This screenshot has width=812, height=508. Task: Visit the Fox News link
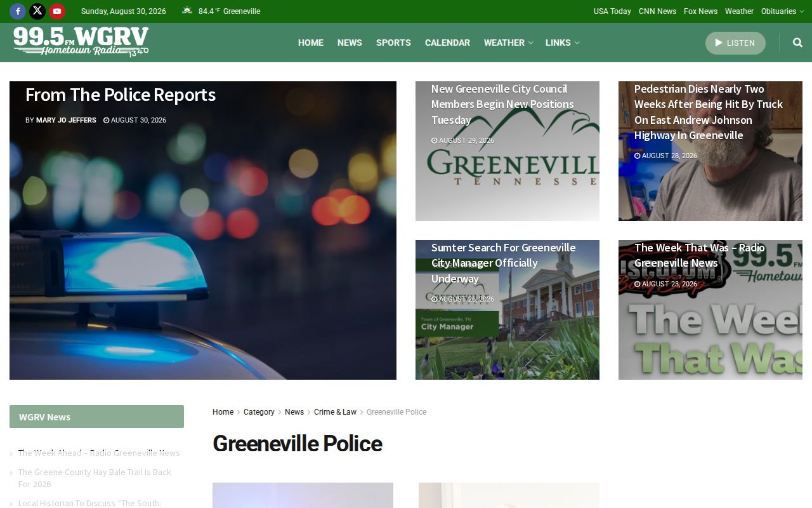tap(700, 11)
